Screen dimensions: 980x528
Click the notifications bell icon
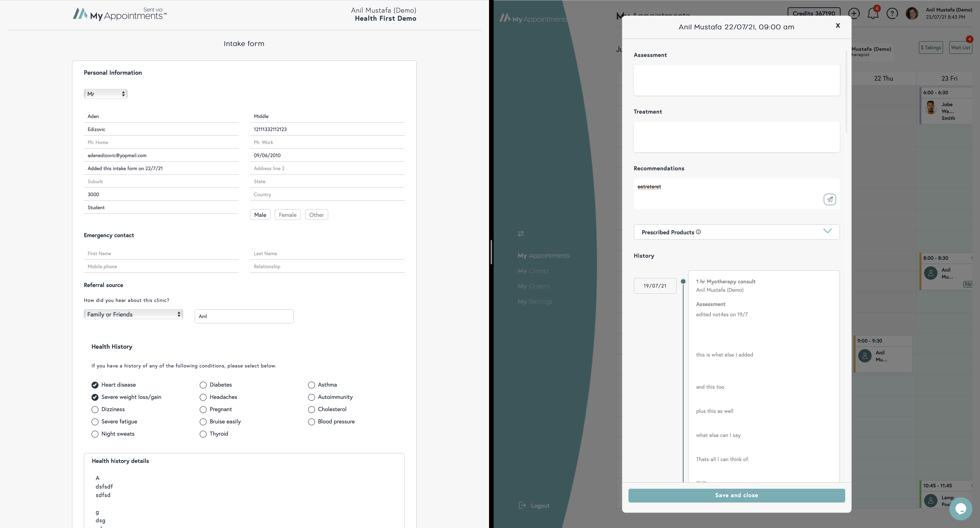[873, 14]
